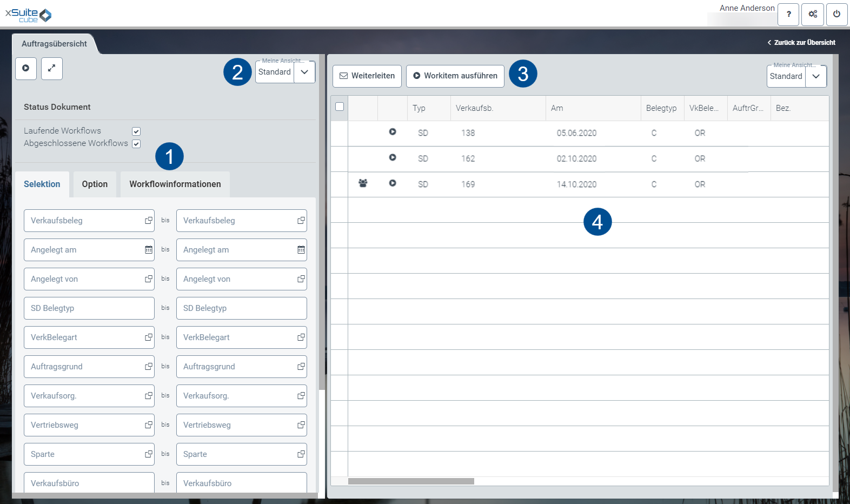Open calendar picker in first Angelegt am field

pyautogui.click(x=149, y=250)
